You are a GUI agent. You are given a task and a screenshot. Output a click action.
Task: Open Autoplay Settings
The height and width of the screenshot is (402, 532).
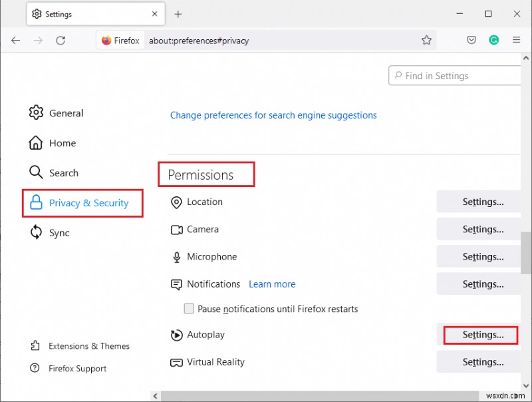479,335
